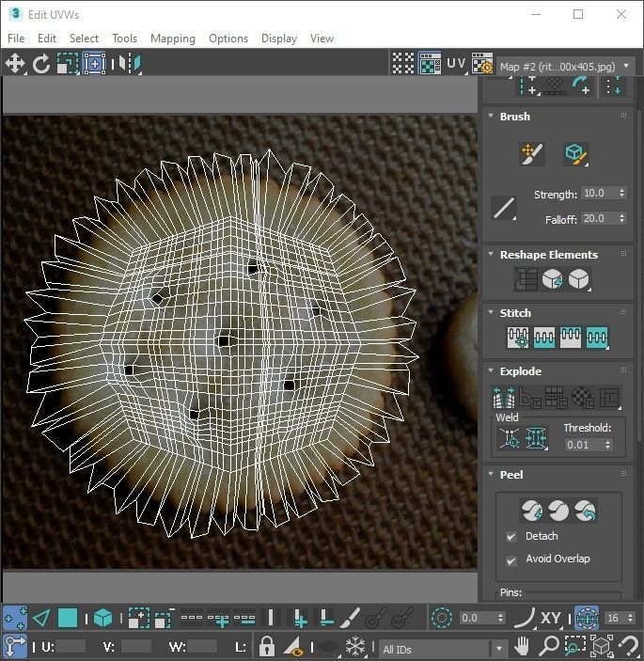Click the Relax brush icon

[575, 154]
